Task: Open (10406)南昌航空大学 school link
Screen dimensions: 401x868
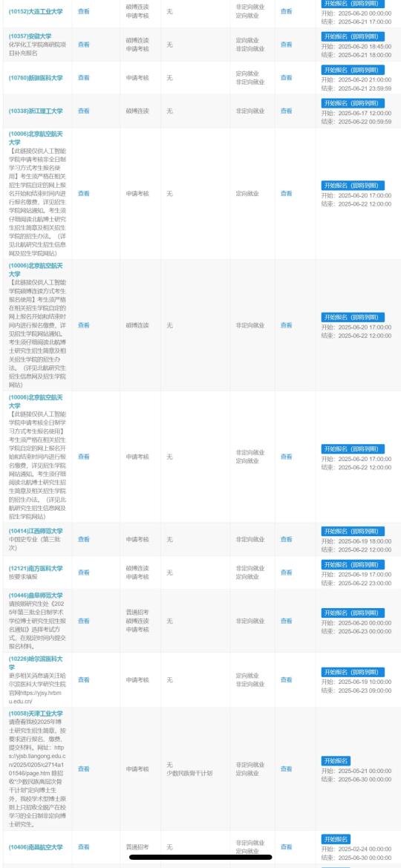Action: pos(36,847)
